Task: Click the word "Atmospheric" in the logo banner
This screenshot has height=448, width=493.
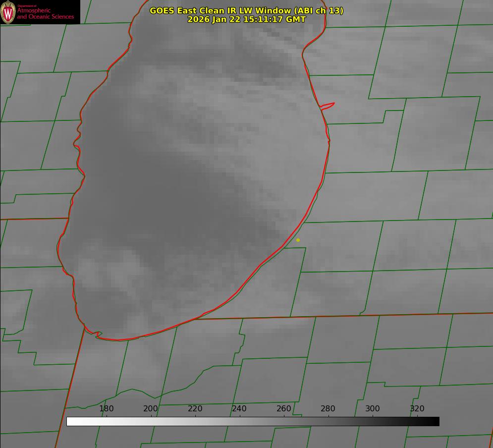Action: tap(34, 10)
